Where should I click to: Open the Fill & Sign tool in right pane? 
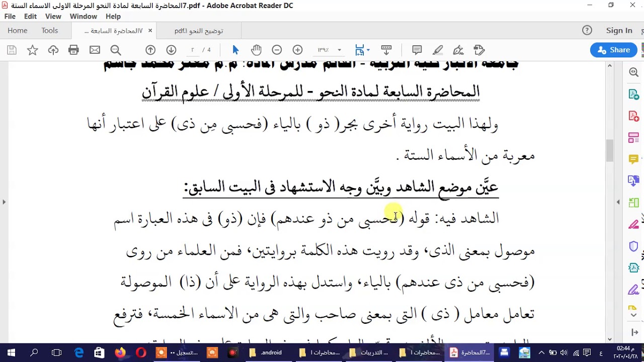pyautogui.click(x=633, y=289)
